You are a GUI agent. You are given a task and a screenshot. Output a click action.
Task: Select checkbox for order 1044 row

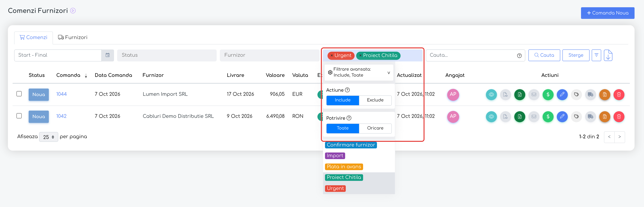19,94
